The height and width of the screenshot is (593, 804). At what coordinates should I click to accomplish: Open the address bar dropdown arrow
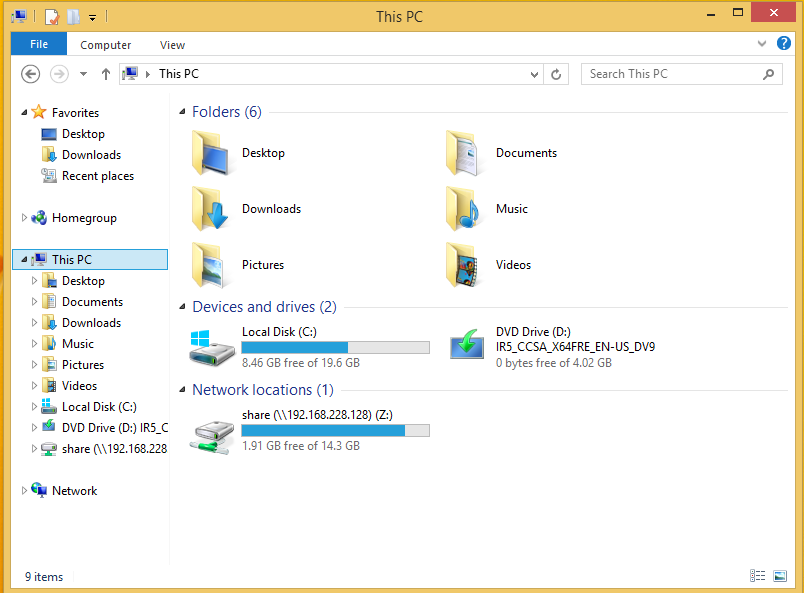pos(532,73)
